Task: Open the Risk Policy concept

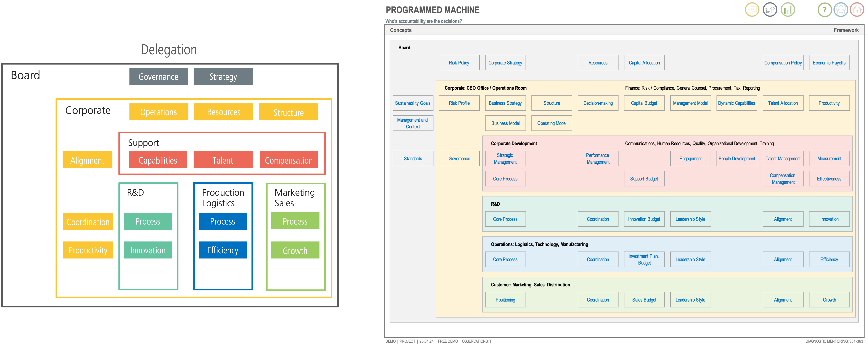Action: pos(459,63)
